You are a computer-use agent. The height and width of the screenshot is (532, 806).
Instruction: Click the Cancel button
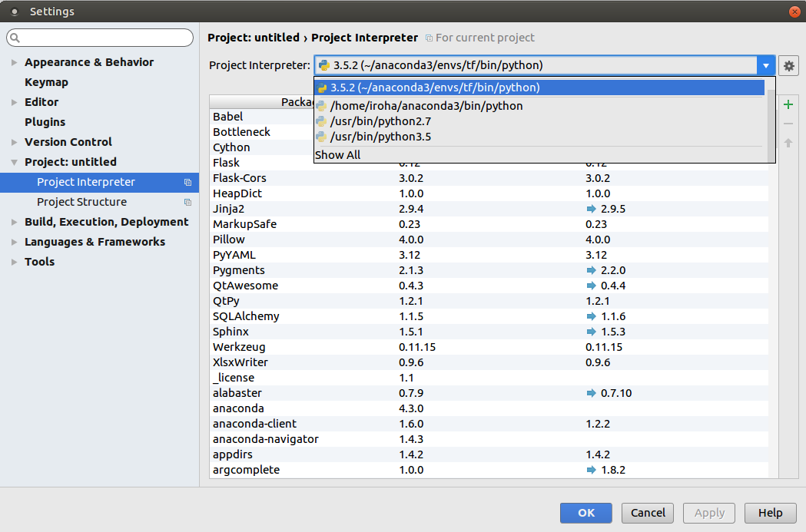[648, 513]
